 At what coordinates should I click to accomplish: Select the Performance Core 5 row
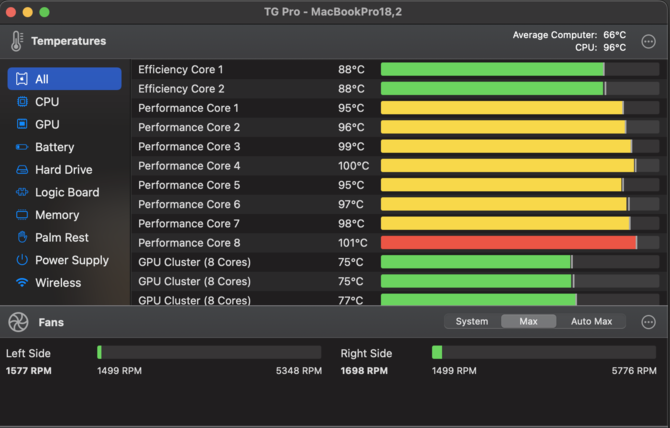tap(399, 185)
